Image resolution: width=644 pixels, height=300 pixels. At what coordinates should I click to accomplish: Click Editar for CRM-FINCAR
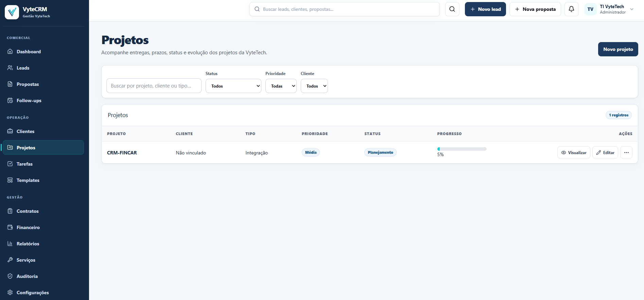pos(605,153)
